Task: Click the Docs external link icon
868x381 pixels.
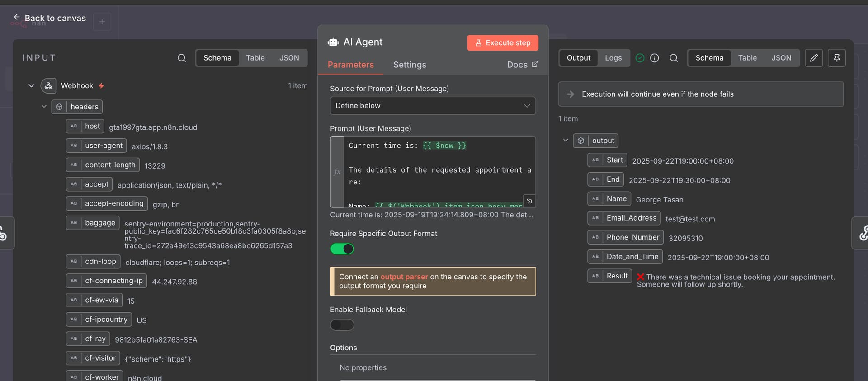Action: [535, 64]
